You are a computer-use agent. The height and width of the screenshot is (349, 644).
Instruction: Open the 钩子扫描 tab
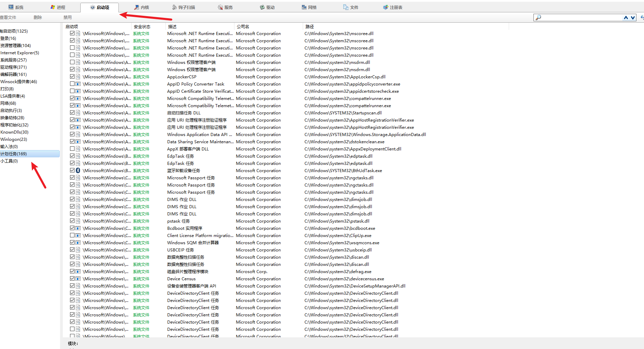tap(183, 7)
